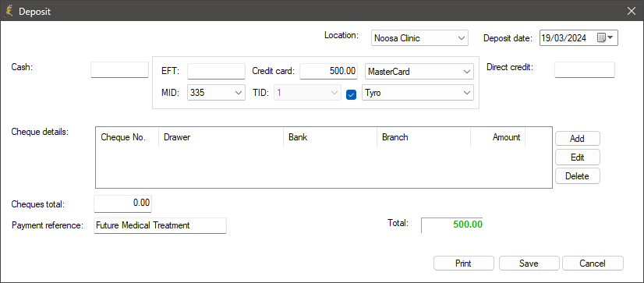644x283 pixels.
Task: Click the Delete cheque button
Action: tap(578, 176)
